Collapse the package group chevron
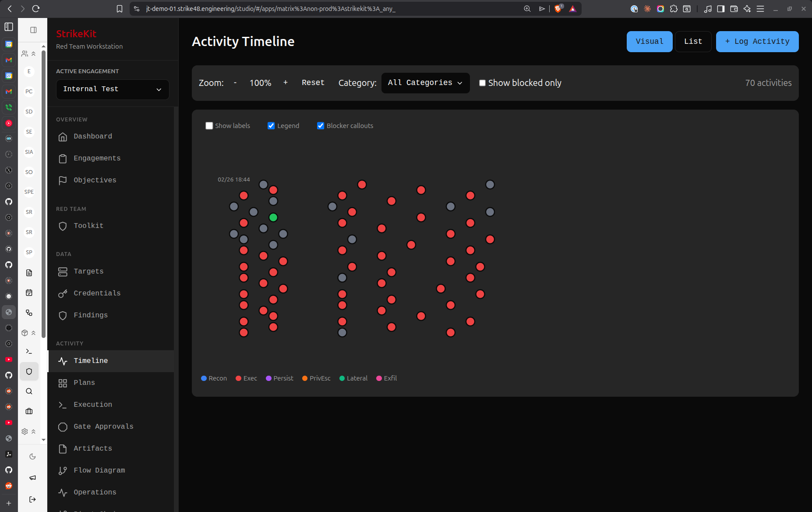Image resolution: width=812 pixels, height=512 pixels. click(x=33, y=333)
